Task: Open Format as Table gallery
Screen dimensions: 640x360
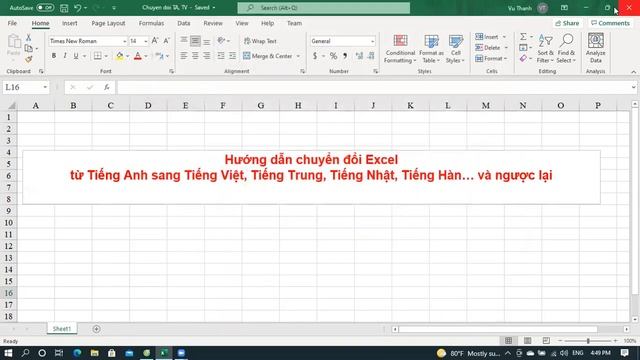Action: point(431,49)
